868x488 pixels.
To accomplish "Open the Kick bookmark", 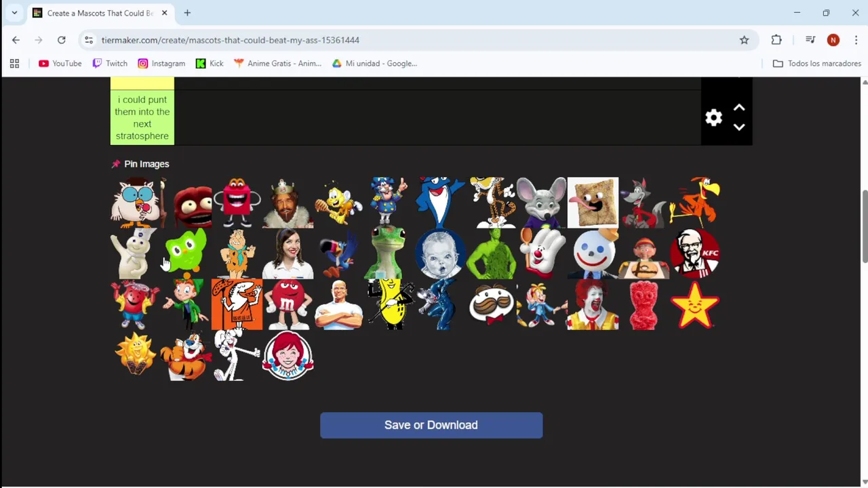I will point(210,63).
